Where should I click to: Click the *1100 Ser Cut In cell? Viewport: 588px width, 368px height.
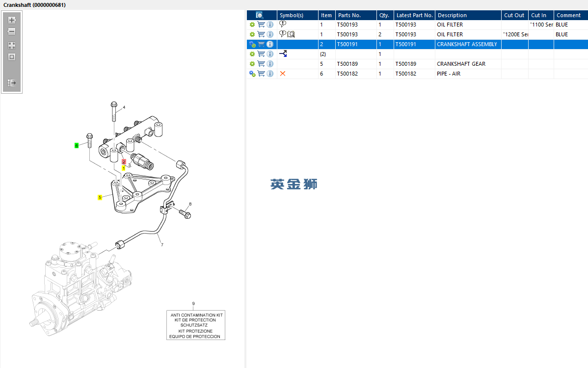click(x=541, y=25)
